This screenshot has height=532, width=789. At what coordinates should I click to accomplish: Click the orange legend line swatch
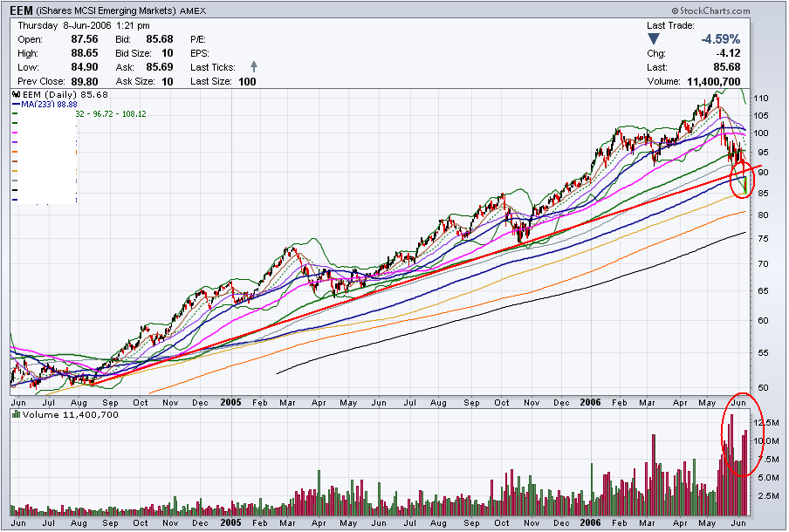[x=15, y=152]
